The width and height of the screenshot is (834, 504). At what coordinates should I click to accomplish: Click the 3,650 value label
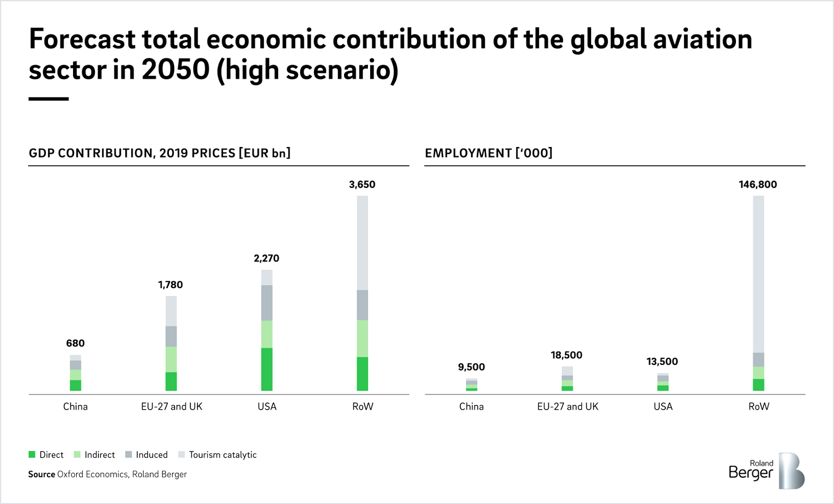tap(362, 185)
